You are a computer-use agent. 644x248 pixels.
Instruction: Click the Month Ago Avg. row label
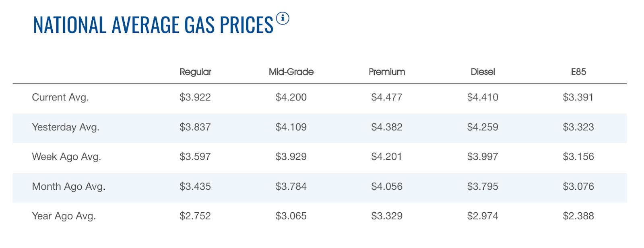68,187
